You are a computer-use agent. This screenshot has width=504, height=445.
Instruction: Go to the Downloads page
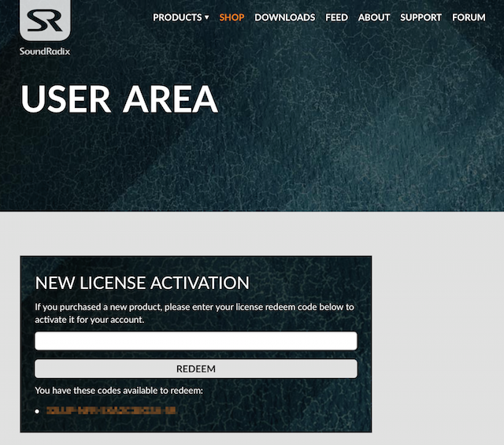pyautogui.click(x=285, y=17)
